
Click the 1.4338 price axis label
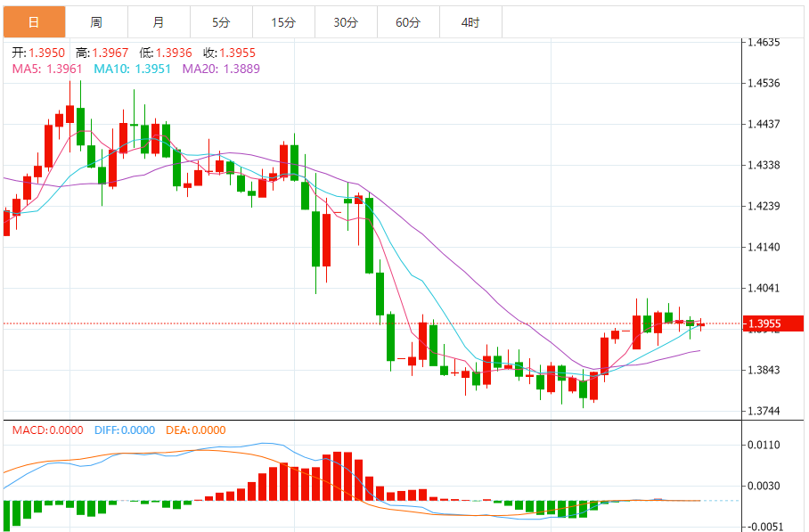pos(764,165)
